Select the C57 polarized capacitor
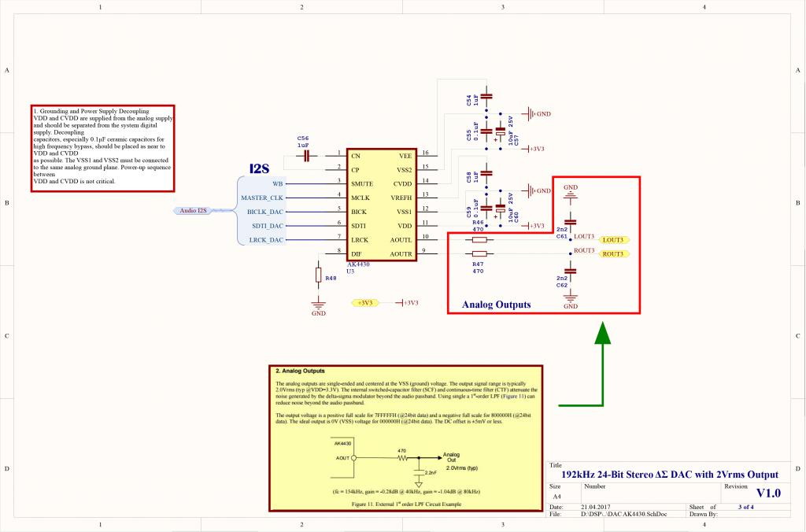The height and width of the screenshot is (532, 806). coord(501,133)
